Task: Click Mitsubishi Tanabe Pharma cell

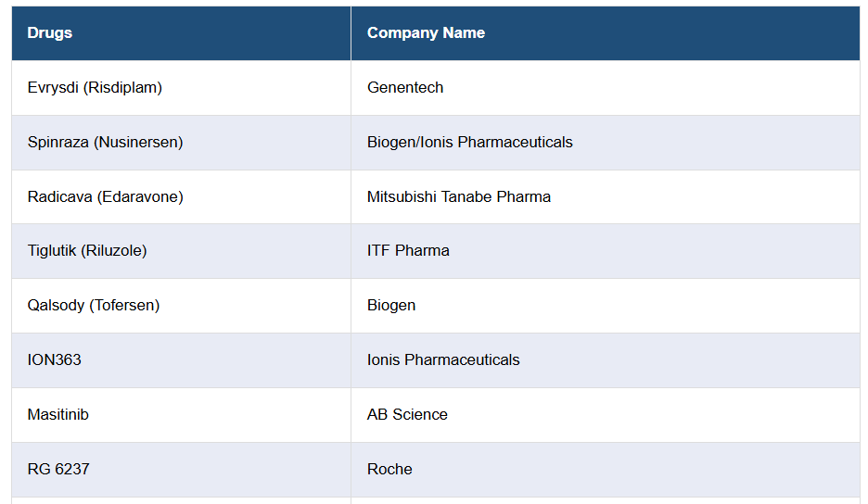Action: (458, 196)
